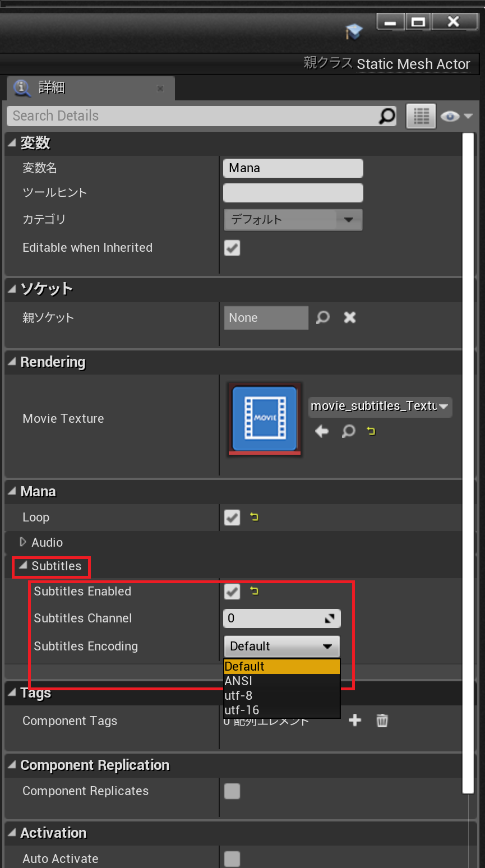Maximize the window
This screenshot has width=485, height=868.
tap(418, 22)
